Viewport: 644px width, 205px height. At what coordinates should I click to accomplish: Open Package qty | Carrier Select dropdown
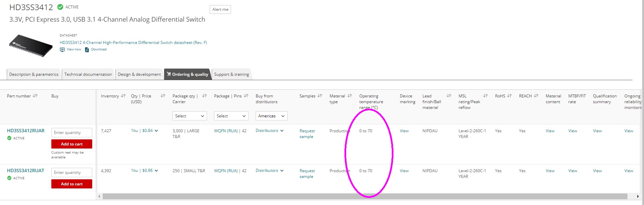190,116
